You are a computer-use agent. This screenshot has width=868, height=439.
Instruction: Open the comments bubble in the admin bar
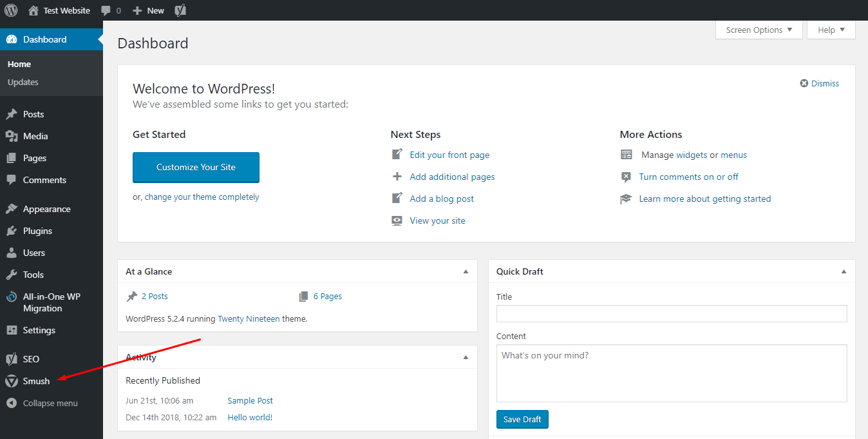point(106,10)
